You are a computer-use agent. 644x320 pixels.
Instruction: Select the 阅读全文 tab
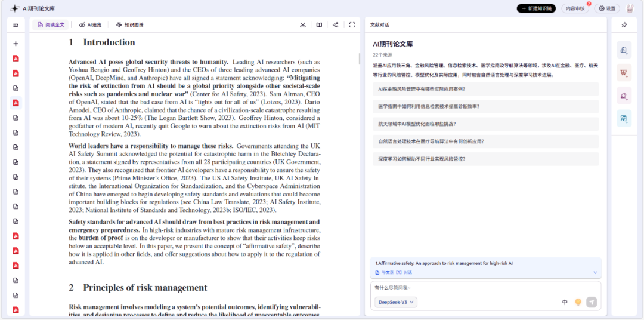(51, 25)
